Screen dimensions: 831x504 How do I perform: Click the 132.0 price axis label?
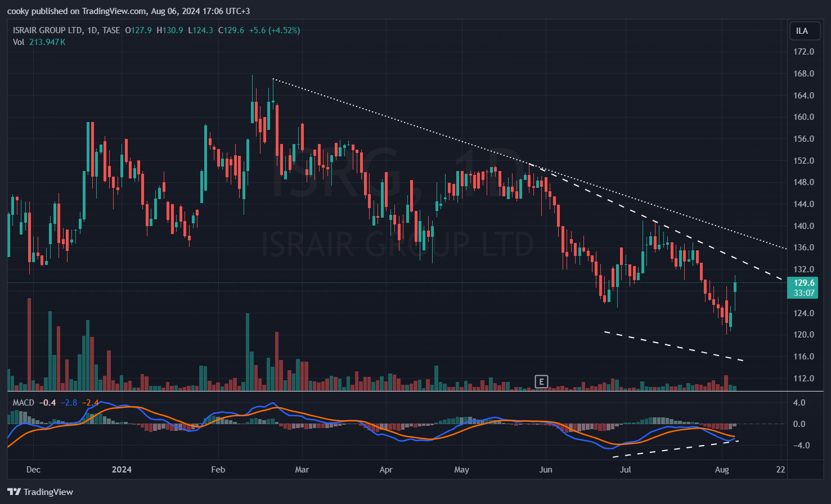click(803, 269)
